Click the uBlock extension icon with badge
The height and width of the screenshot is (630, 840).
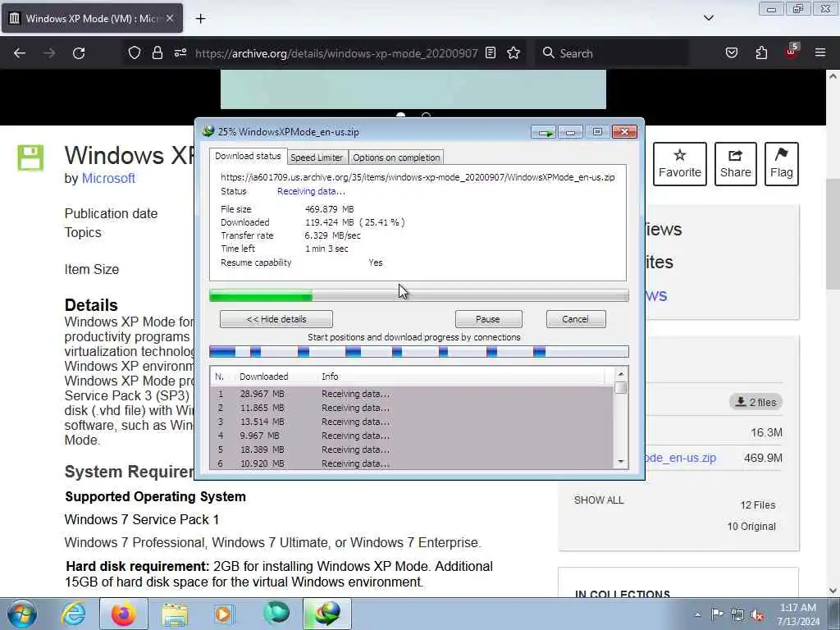[x=792, y=52]
